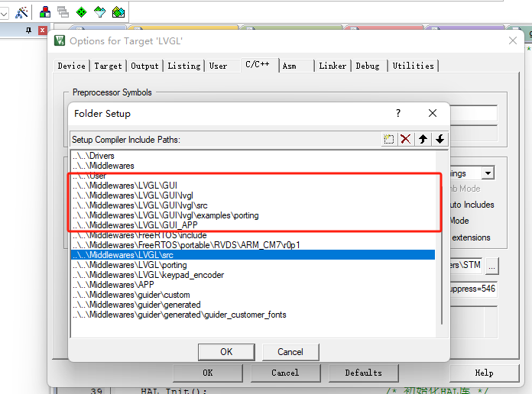This screenshot has width=532, height=394.
Task: Click the Defaults button
Action: click(x=363, y=373)
